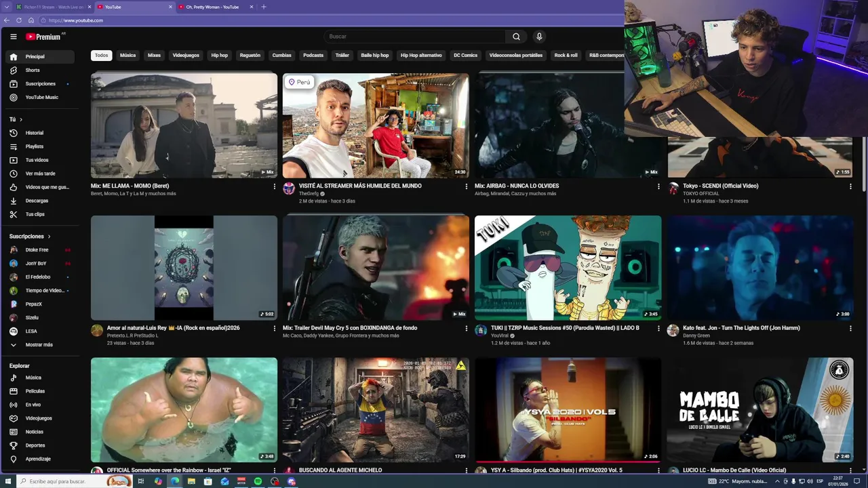
Task: Open VISITÉ AL STREAMER MÁS HUMILDE thumbnail
Action: click(x=376, y=125)
